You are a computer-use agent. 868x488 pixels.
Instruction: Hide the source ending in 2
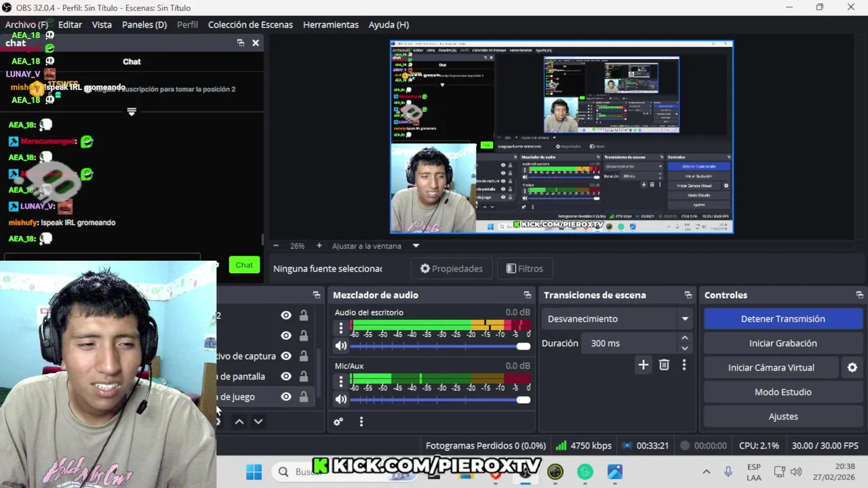tap(286, 315)
